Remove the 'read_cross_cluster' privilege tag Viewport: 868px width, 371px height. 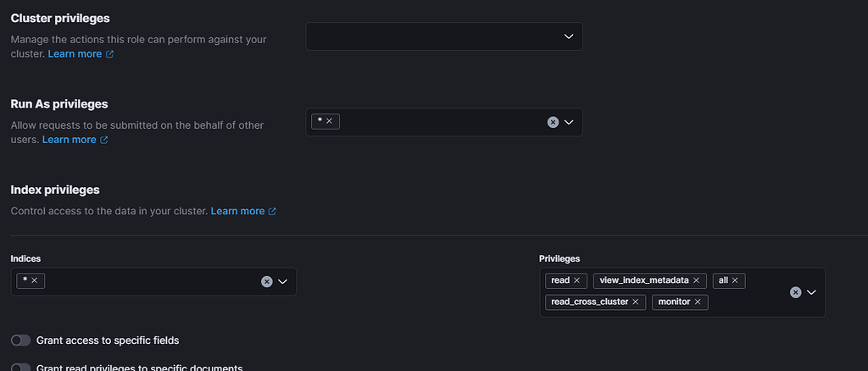coord(636,302)
